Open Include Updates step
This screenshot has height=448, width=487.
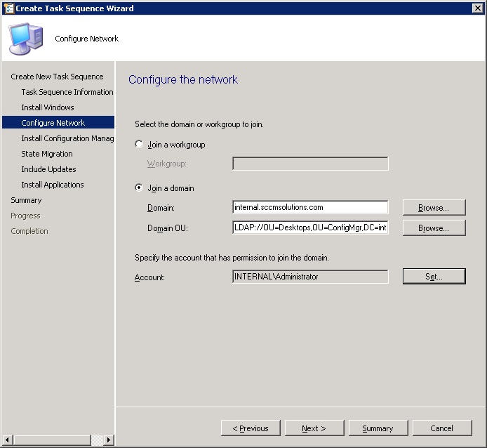(x=48, y=169)
